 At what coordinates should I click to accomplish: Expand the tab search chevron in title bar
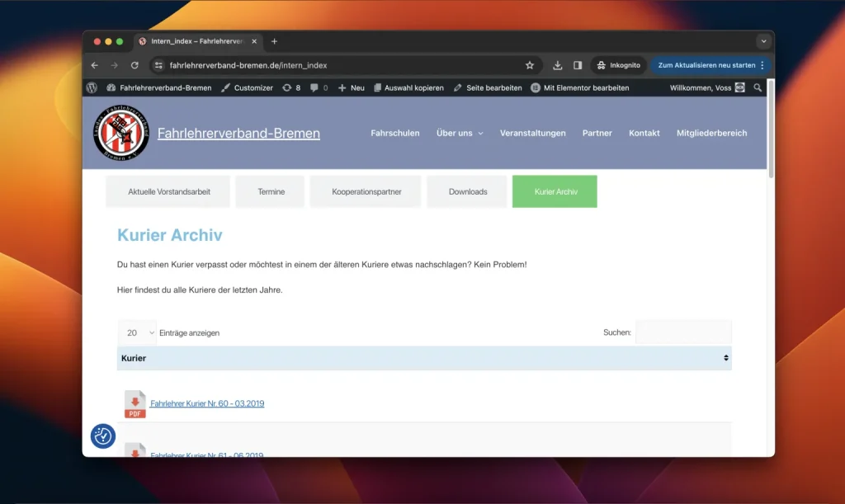[763, 41]
